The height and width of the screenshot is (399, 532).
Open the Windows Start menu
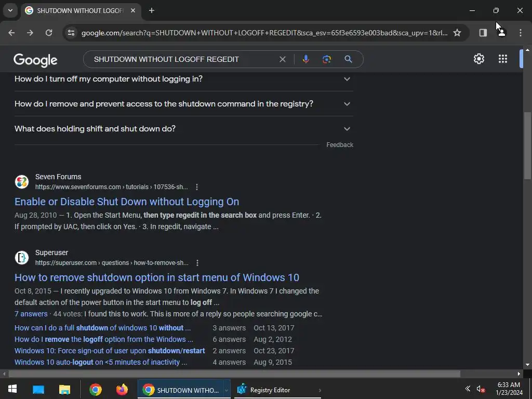(x=12, y=389)
